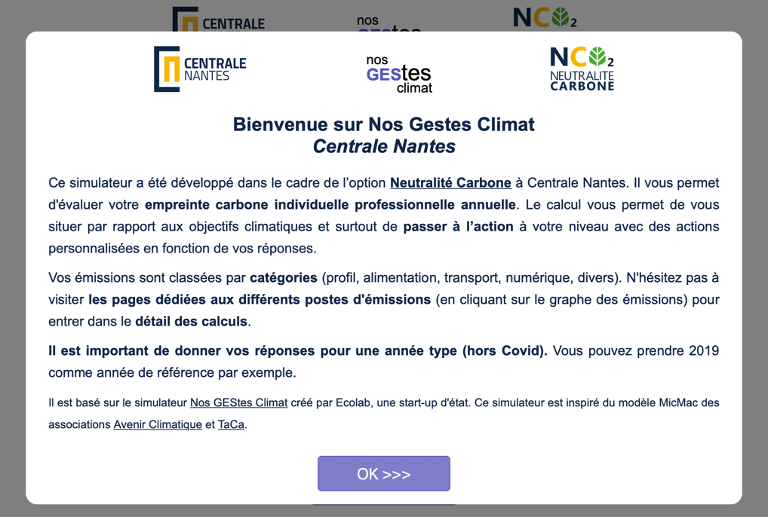The image size is (768, 518).
Task: Click the NCO2 Neutralité Carbone logo in dialog
Action: [582, 69]
